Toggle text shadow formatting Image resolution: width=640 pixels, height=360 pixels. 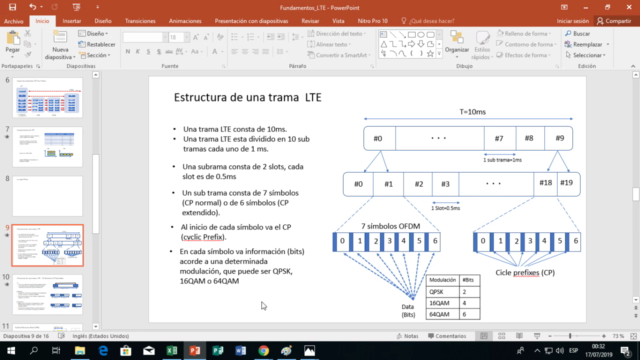[158, 52]
